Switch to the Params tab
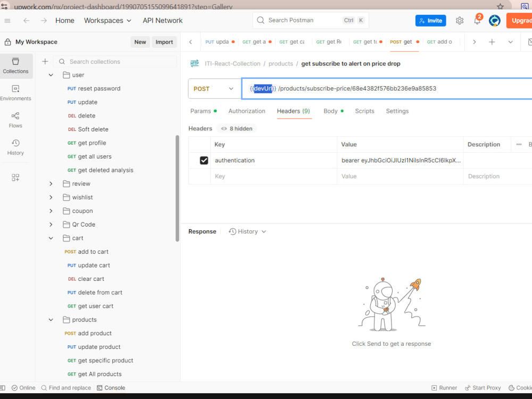 (203, 111)
